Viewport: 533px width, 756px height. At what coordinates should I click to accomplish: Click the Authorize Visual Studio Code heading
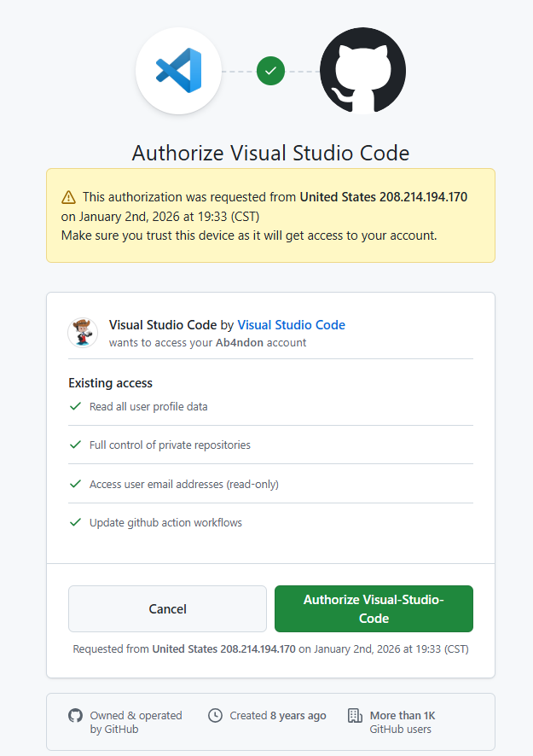[x=270, y=154]
